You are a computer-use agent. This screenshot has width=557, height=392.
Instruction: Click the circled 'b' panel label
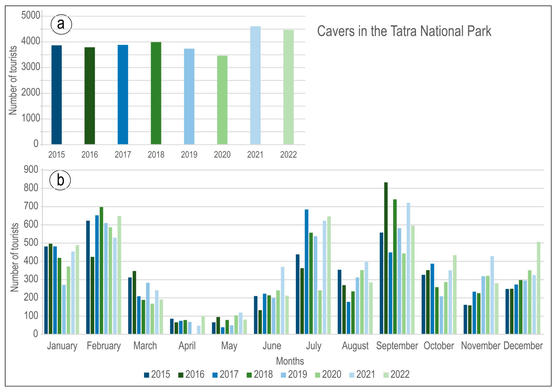(x=60, y=180)
